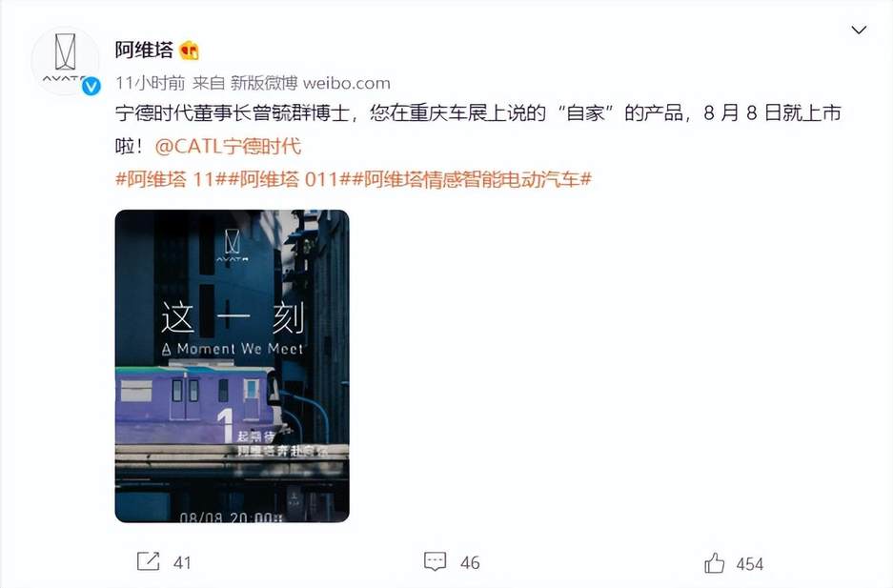Open comments via the speech bubble icon
The height and width of the screenshot is (588, 893).
pyautogui.click(x=436, y=561)
